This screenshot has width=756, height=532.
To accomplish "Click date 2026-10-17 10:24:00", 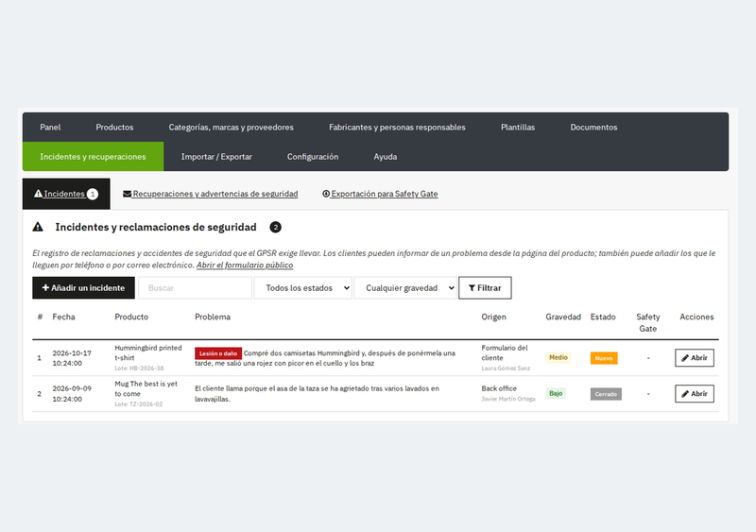I will 72,358.
